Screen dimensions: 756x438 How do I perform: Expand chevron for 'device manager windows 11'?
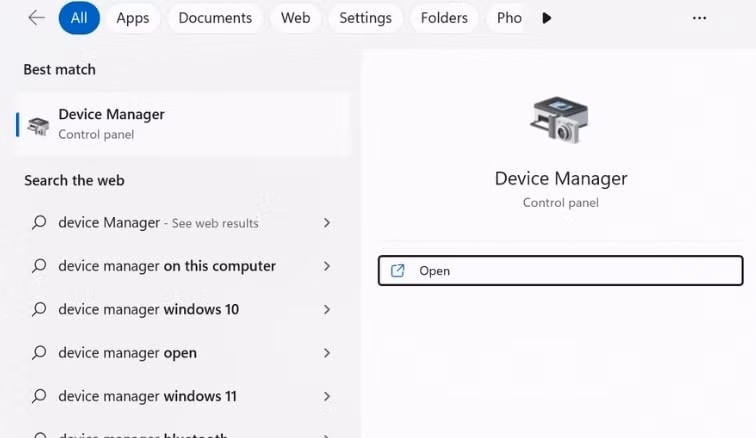point(327,397)
